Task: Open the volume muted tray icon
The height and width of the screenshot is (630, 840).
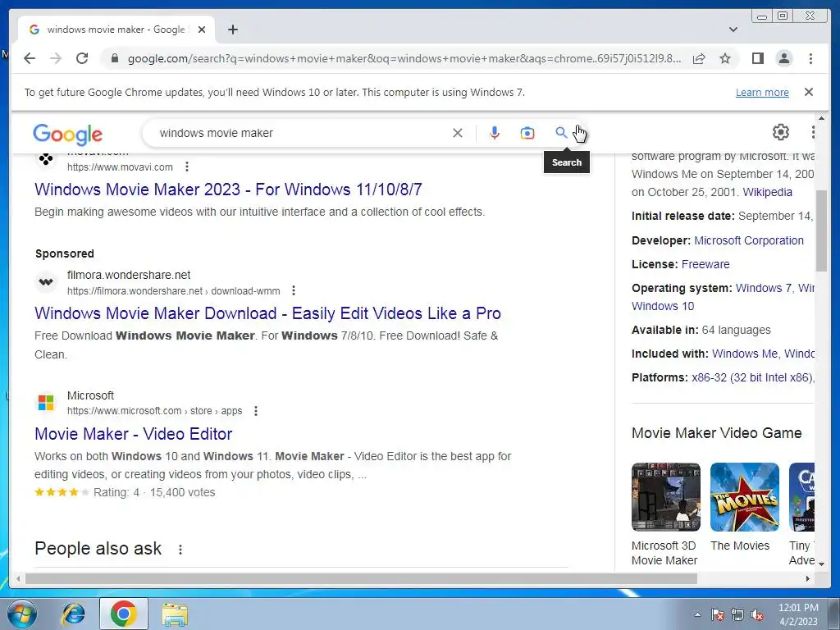Action: 757,615
